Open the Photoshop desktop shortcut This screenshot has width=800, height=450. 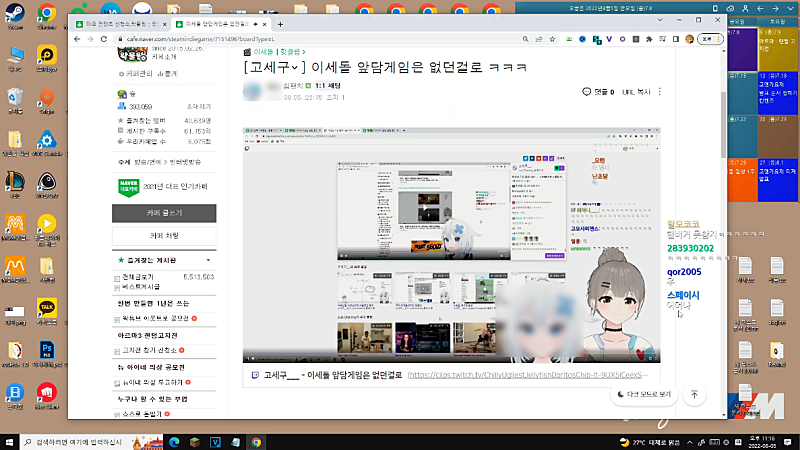[x=46, y=350]
